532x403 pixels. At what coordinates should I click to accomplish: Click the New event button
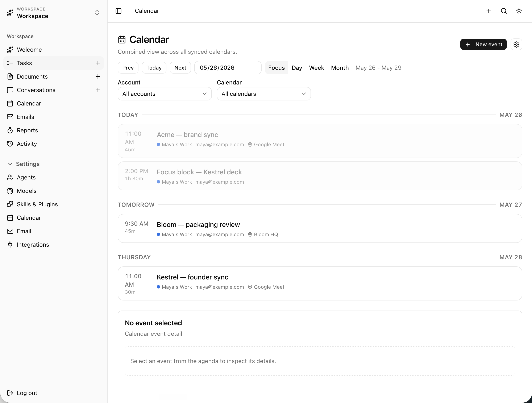coord(483,45)
